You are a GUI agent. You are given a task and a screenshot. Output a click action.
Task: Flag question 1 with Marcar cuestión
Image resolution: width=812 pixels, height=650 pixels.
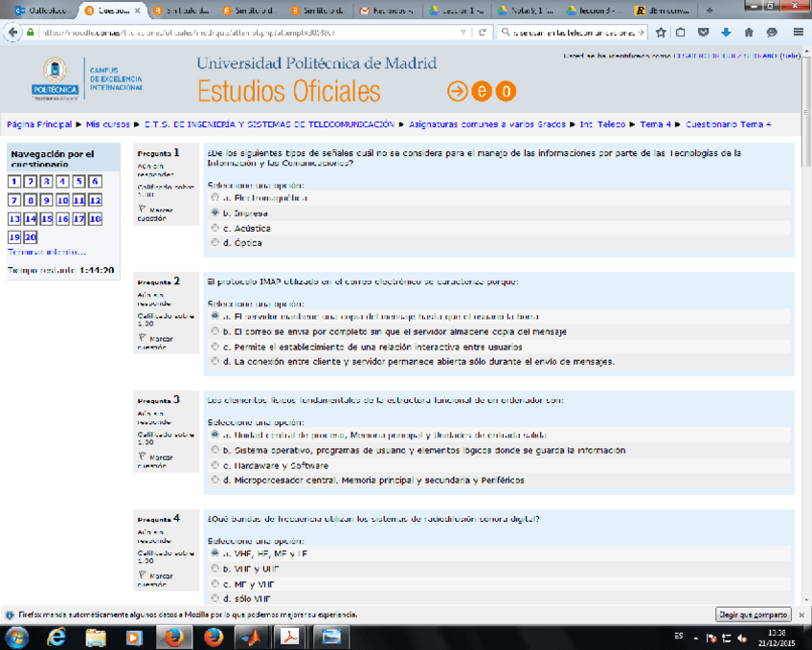[156, 213]
